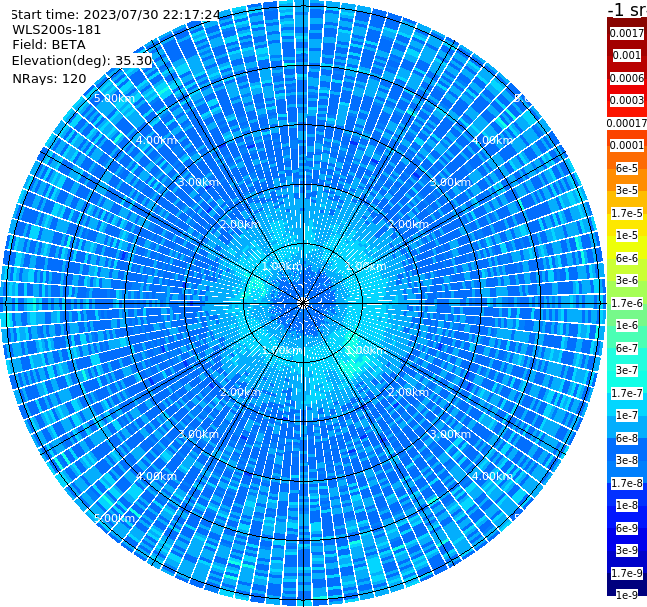This screenshot has width=647, height=607.
Task: Click the 1.7e-8 colorbar value
Action: click(627, 483)
